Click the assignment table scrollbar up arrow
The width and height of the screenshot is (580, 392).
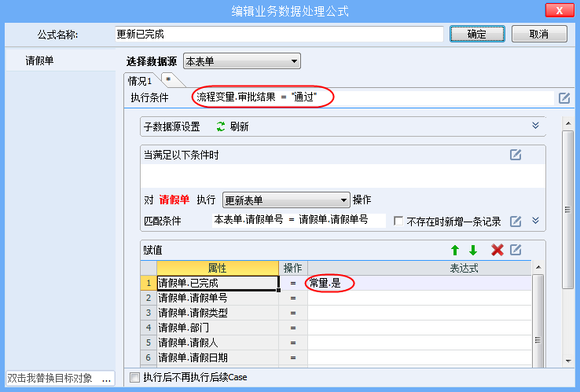(538, 267)
